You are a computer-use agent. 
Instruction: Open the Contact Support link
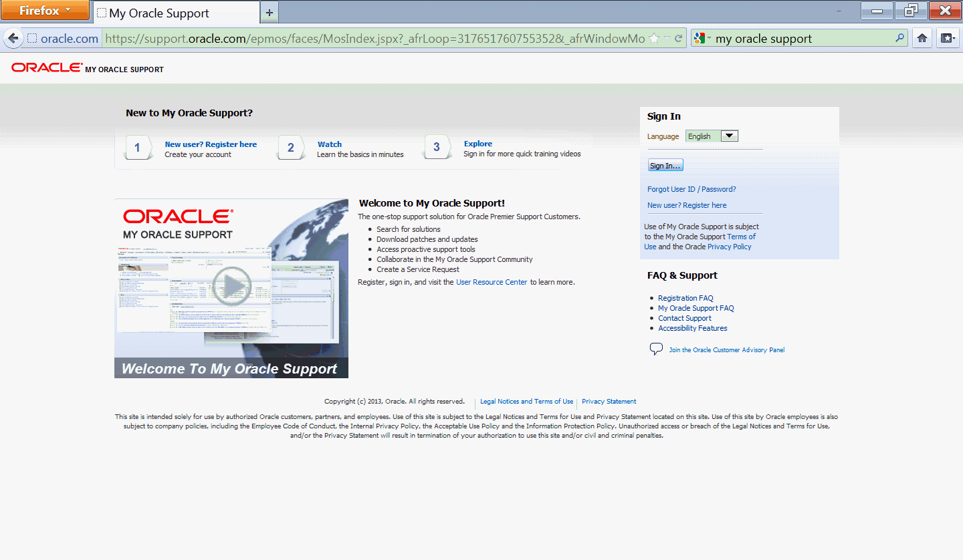(x=685, y=318)
